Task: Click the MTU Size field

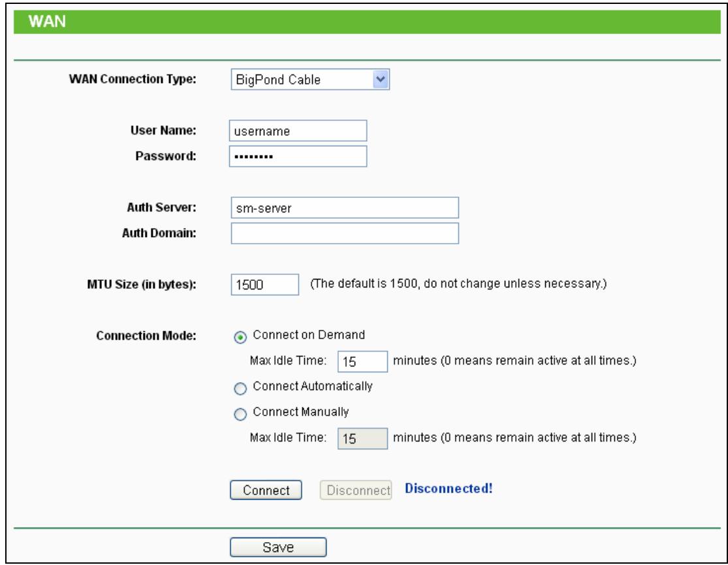Action: click(x=264, y=284)
